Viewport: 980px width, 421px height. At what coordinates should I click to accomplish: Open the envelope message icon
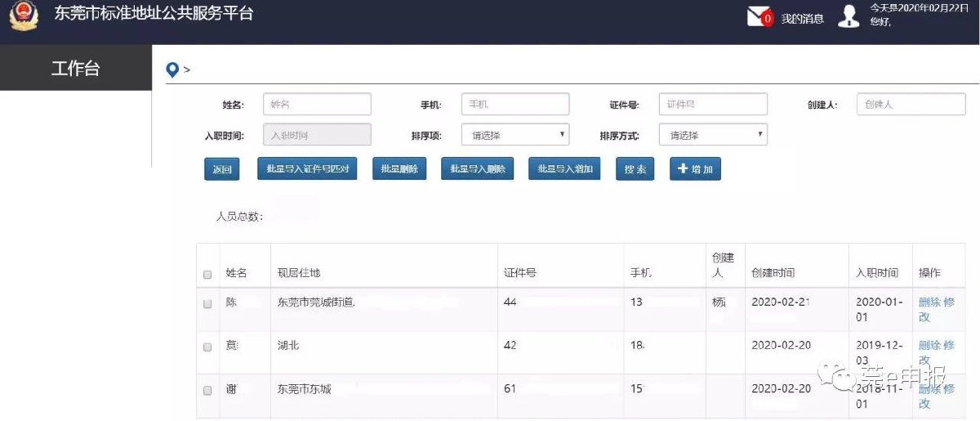[759, 16]
